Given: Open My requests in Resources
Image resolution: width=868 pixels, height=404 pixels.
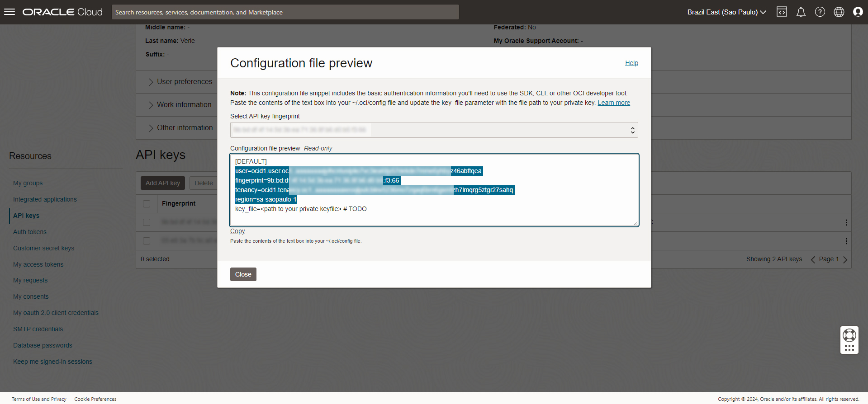Looking at the screenshot, I should (30, 280).
